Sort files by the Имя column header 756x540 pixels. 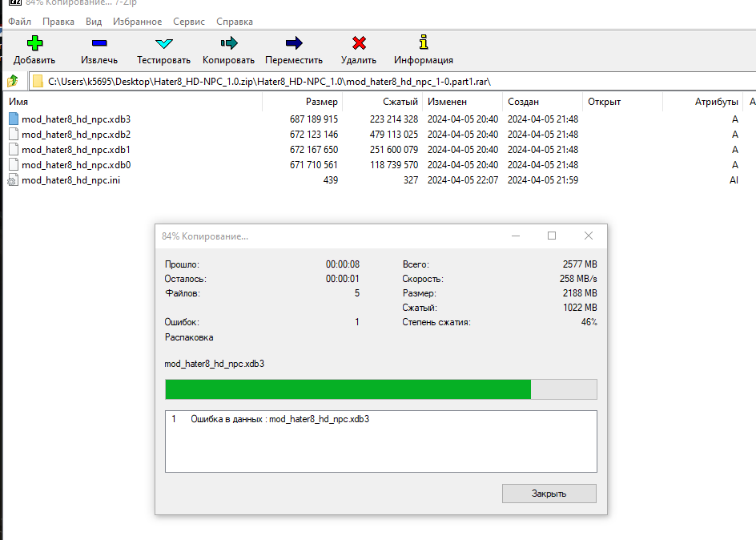click(x=18, y=102)
